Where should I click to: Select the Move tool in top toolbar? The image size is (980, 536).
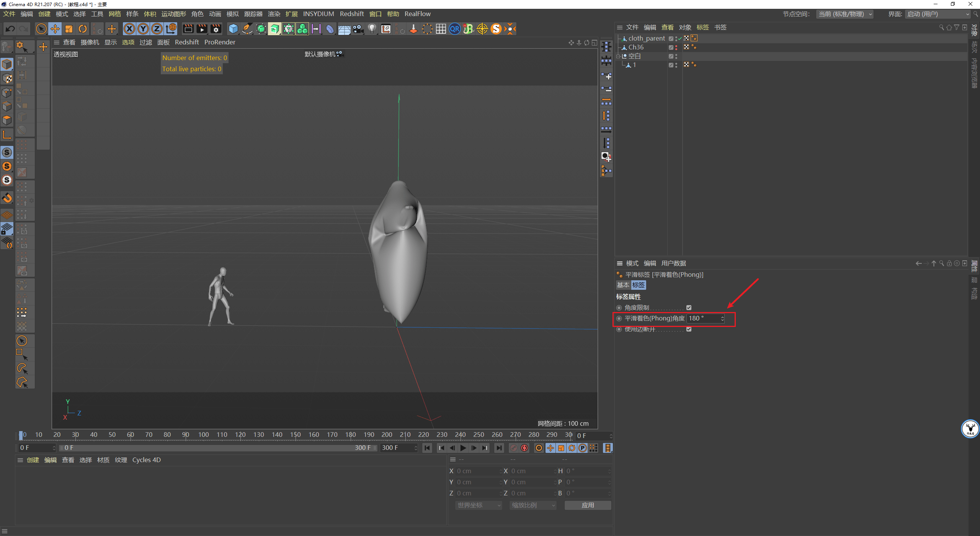(55, 29)
